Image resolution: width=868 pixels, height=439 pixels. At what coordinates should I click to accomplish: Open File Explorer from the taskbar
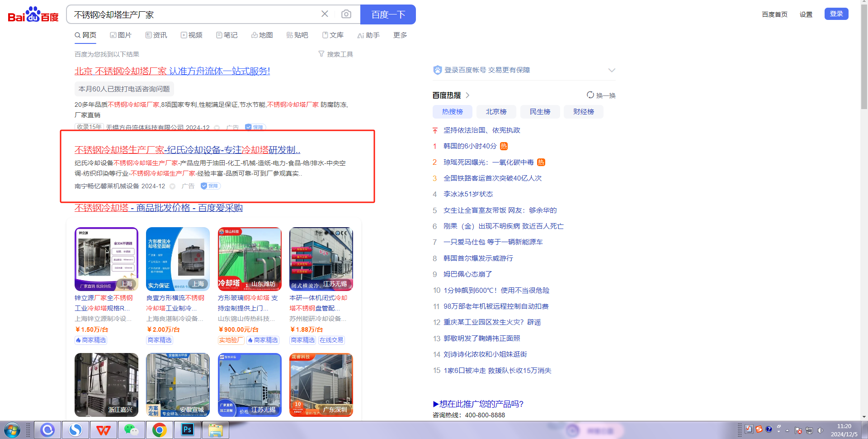click(215, 430)
